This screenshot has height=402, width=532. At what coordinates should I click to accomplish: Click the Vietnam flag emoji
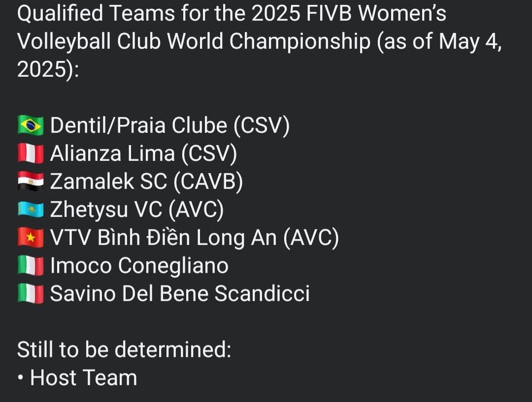(31, 238)
